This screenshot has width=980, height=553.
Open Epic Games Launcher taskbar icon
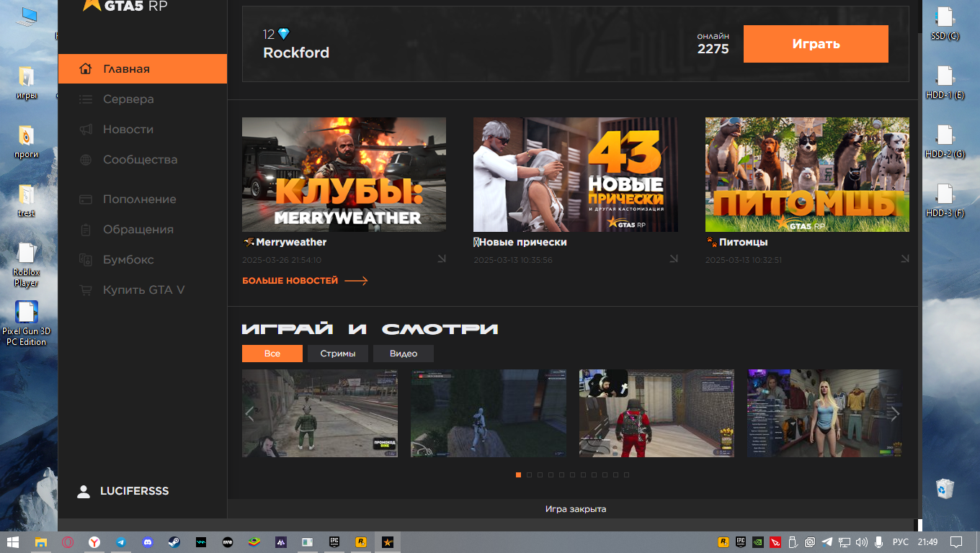tap(334, 542)
